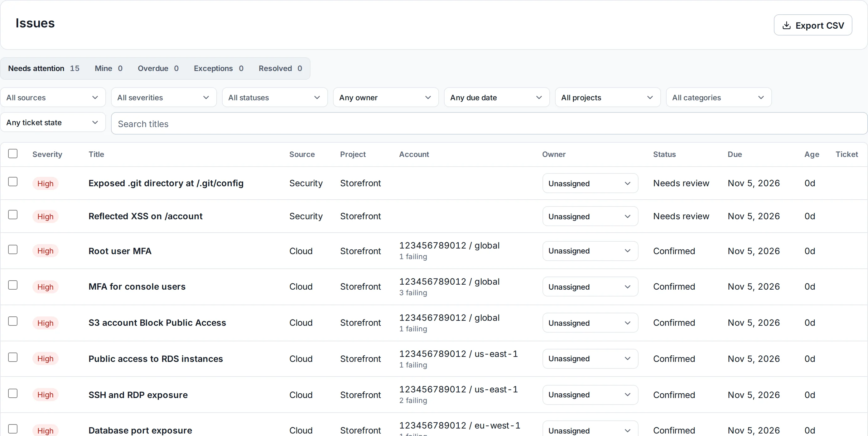868x436 pixels.
Task: Open owner dropdown for SSH and RDP exposure
Action: point(590,395)
